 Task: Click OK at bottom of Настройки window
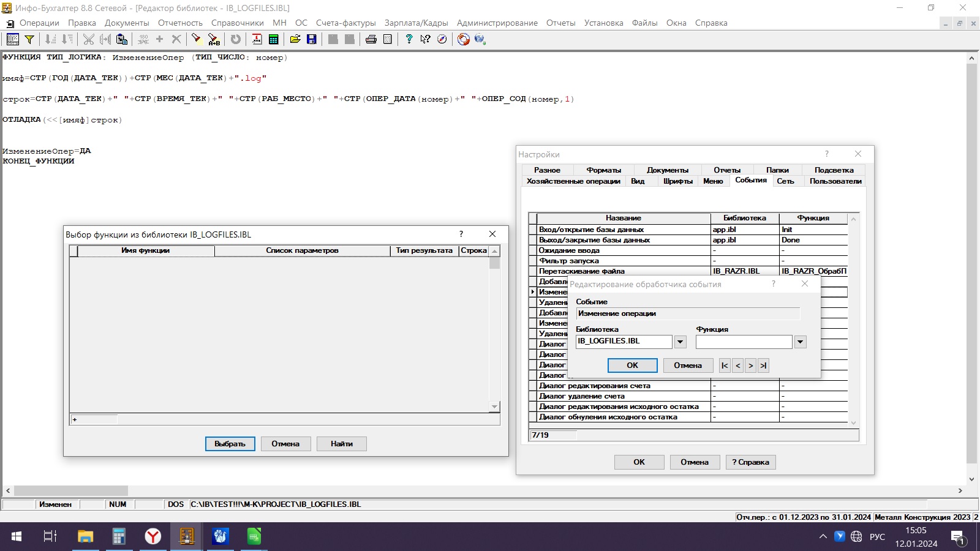(639, 462)
